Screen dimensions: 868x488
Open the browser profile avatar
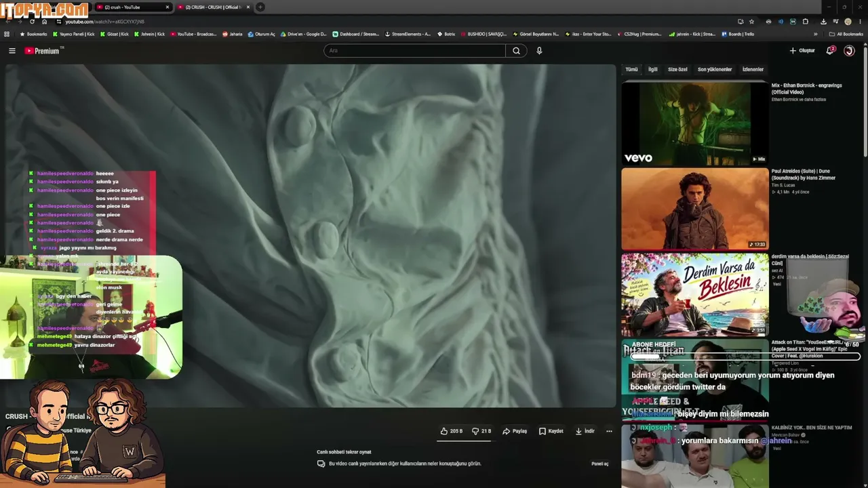[x=848, y=22]
